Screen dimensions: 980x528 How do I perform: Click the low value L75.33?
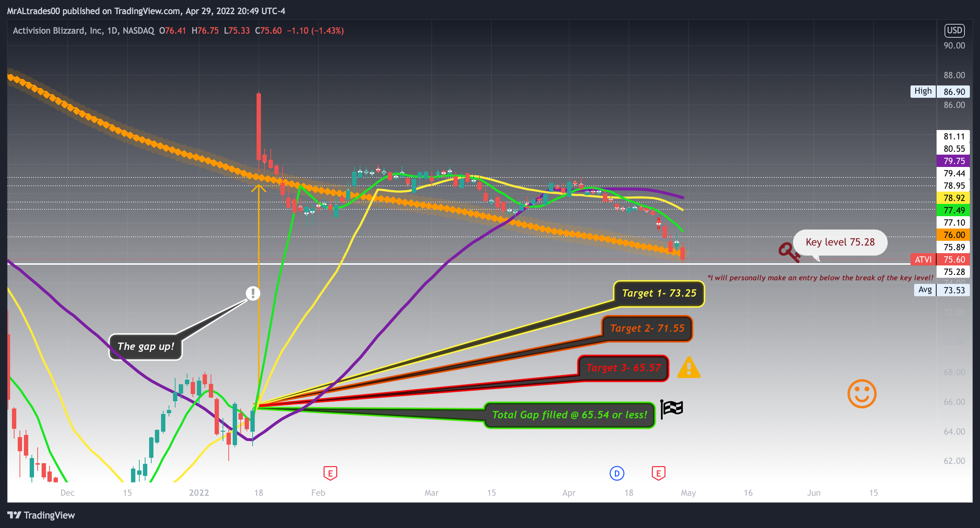237,30
